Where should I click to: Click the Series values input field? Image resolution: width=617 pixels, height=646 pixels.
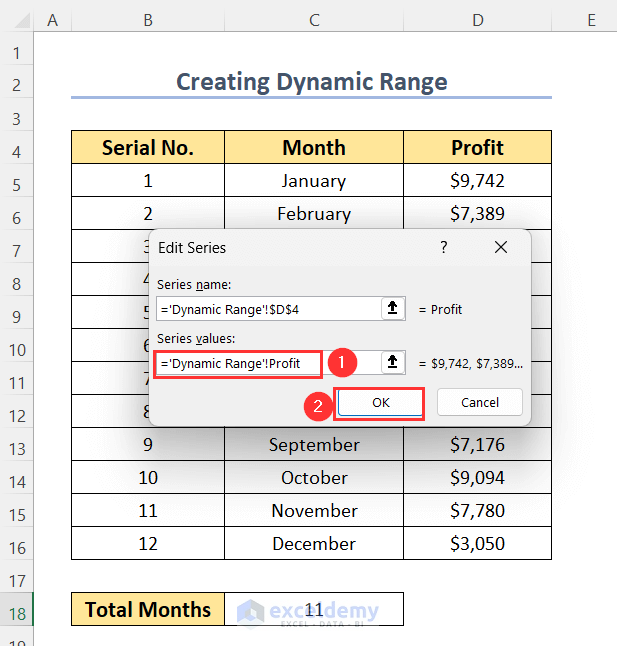pyautogui.click(x=239, y=363)
